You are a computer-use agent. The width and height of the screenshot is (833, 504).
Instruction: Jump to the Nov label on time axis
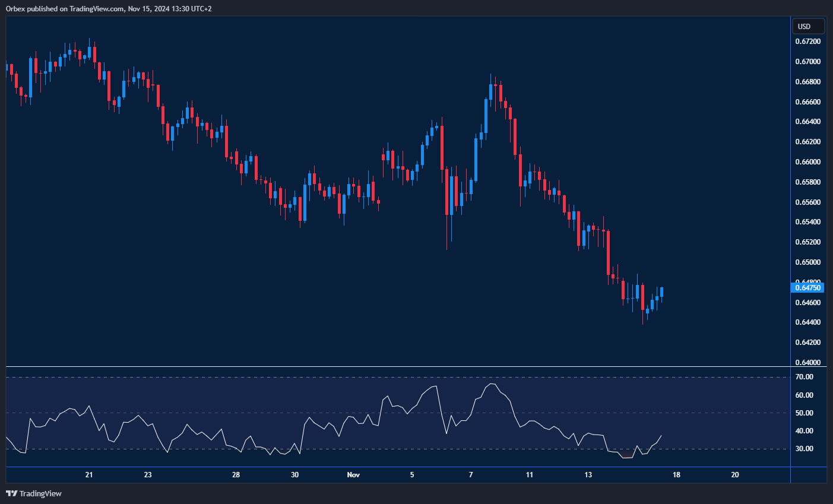[353, 475]
